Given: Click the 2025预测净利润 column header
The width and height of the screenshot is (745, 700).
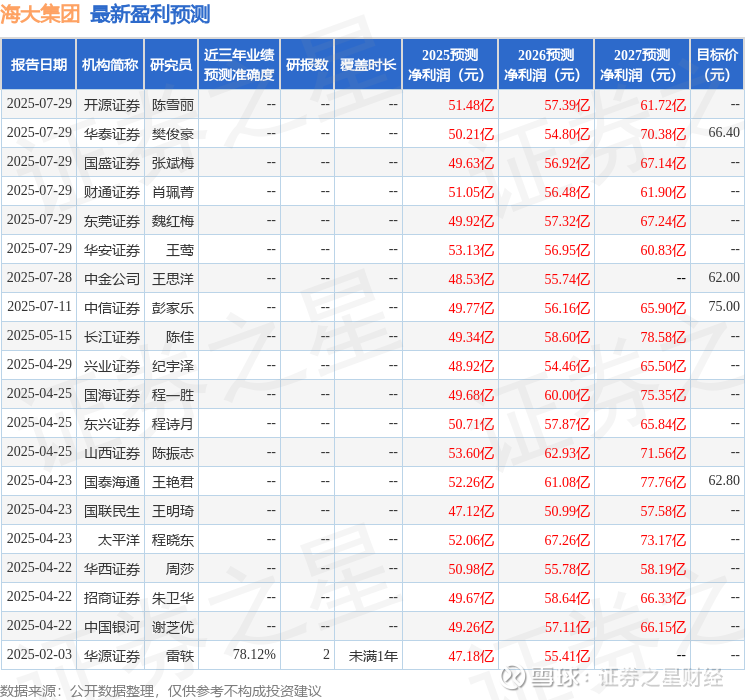Looking at the screenshot, I should pos(450,65).
